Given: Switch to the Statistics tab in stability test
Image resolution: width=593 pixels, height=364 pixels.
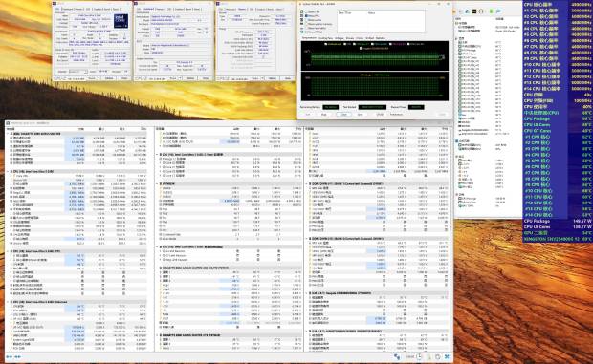Looking at the screenshot, I should [x=381, y=38].
